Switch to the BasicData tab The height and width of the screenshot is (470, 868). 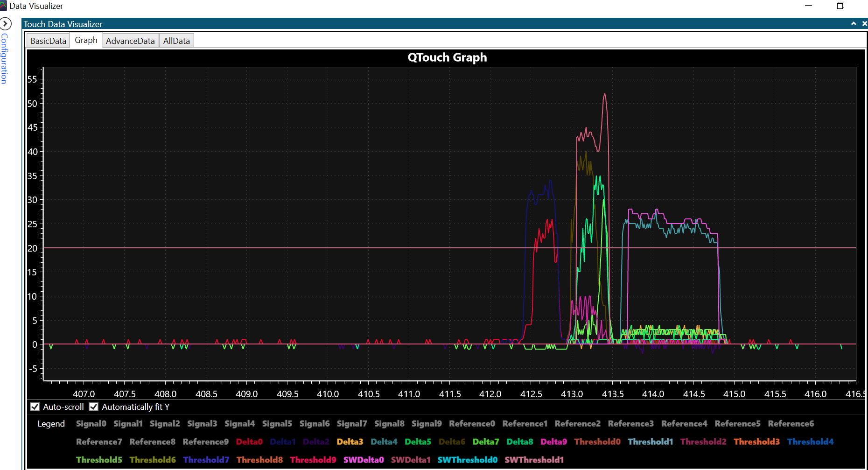click(x=48, y=41)
